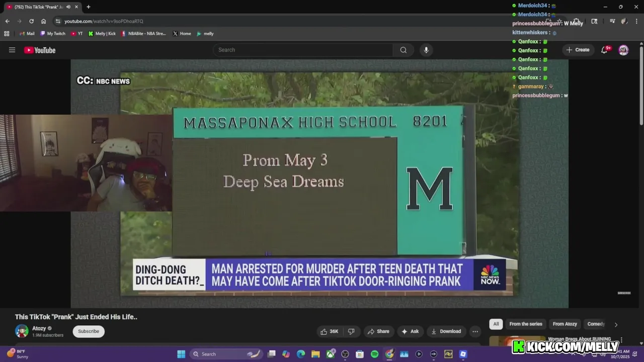Click the page's vertical scrollbar

click(641, 85)
